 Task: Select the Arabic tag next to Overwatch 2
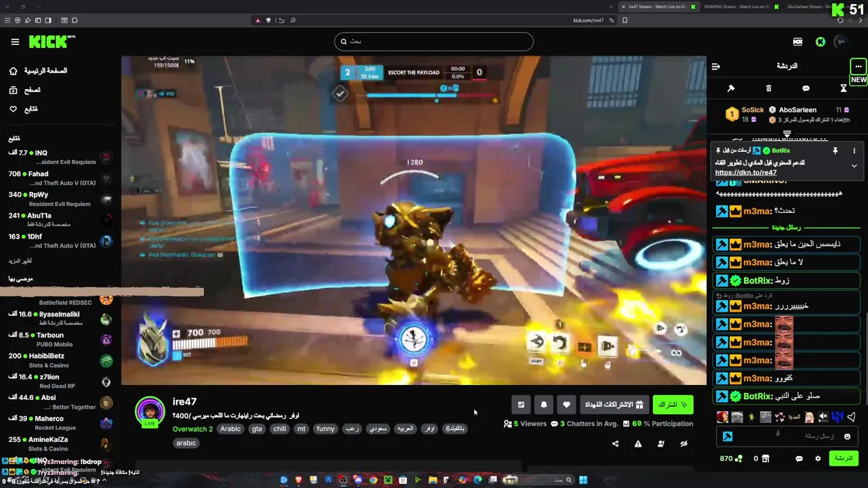(231, 429)
